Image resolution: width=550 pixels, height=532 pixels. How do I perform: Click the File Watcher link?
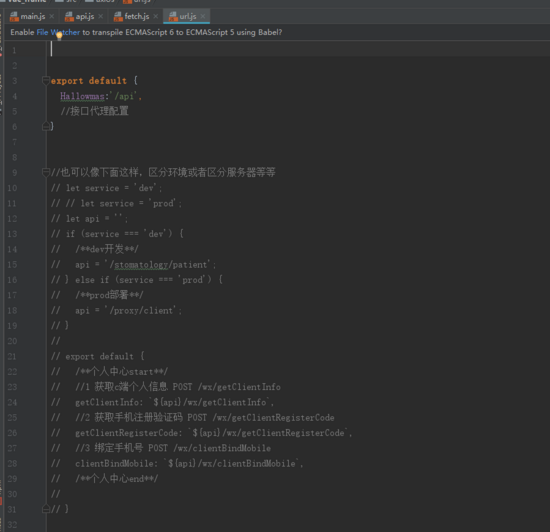coord(58,32)
